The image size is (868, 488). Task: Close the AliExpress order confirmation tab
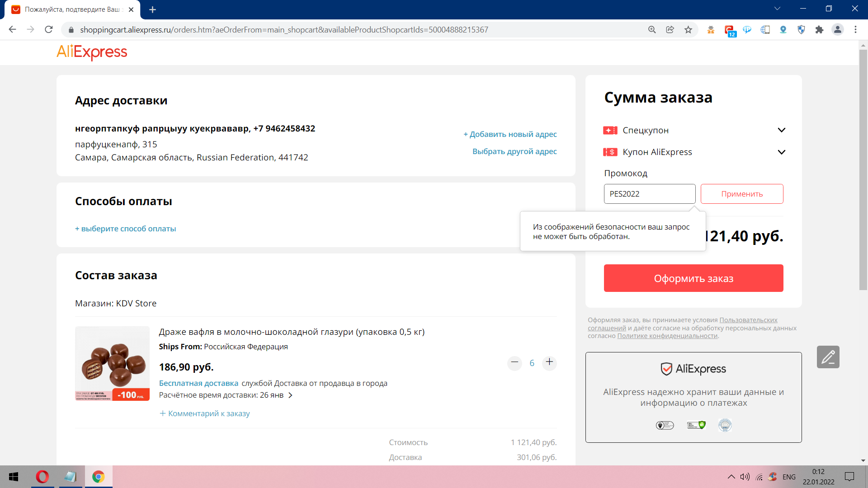pos(131,9)
